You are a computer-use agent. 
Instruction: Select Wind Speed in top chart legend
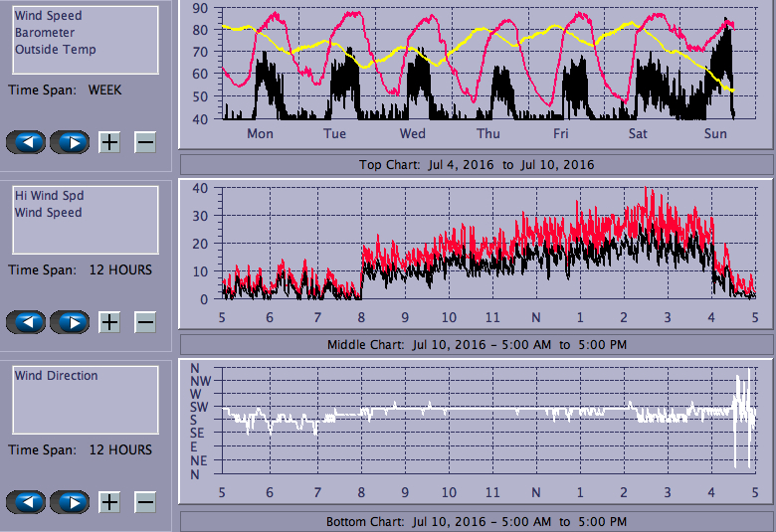coord(48,16)
